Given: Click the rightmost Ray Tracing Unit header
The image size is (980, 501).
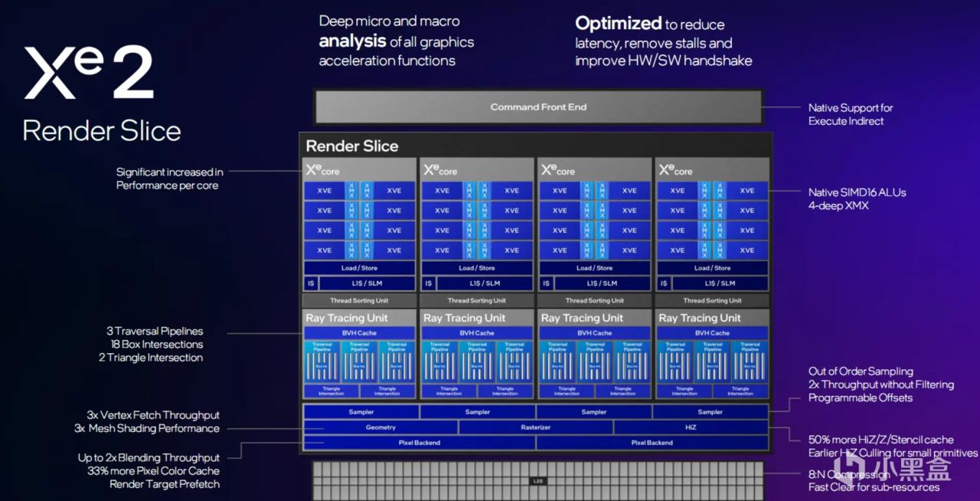Looking at the screenshot, I should click(712, 318).
